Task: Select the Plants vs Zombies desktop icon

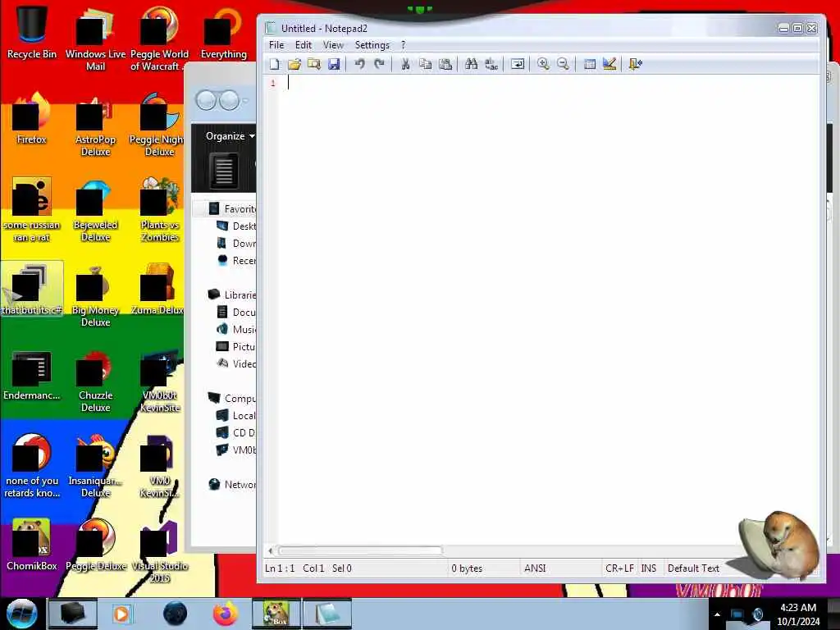Action: coord(159,209)
